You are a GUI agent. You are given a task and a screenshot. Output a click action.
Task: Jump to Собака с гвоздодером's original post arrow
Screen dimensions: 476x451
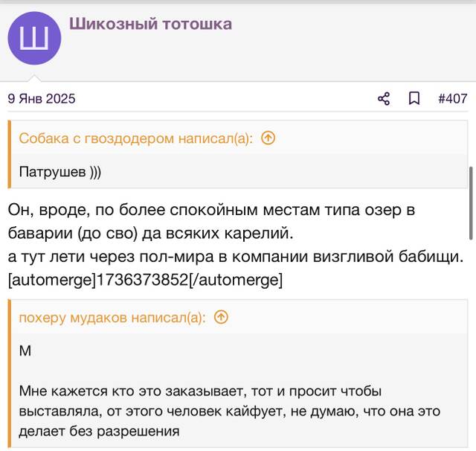point(268,138)
